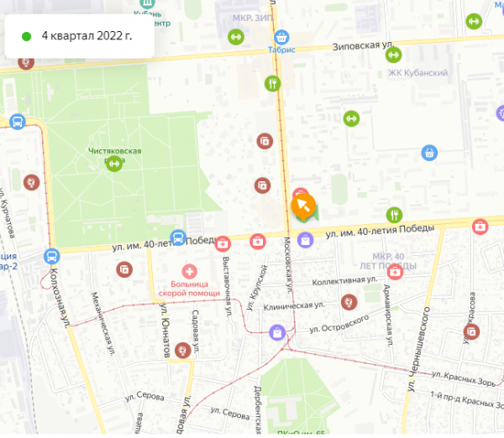Click the green dot in the legend
Screen dimensions: 504x438
pos(26,37)
